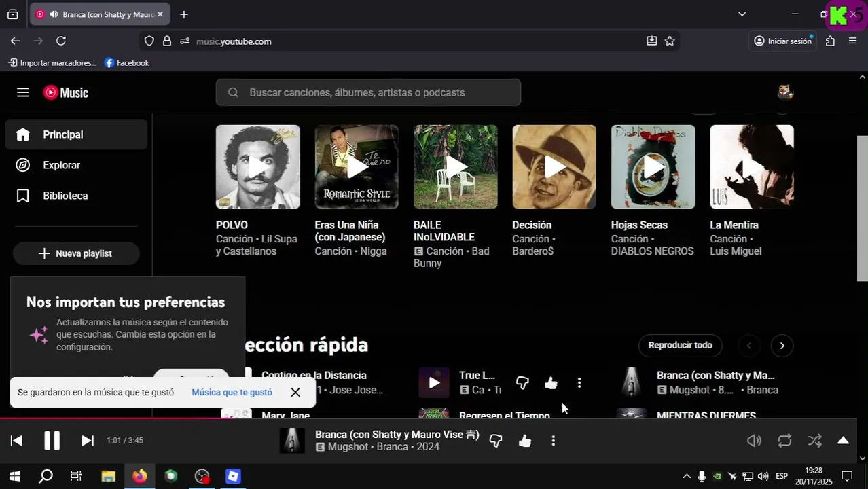Toggle shuffle in player bar
Screen dimensions: 868x489
coord(815,441)
